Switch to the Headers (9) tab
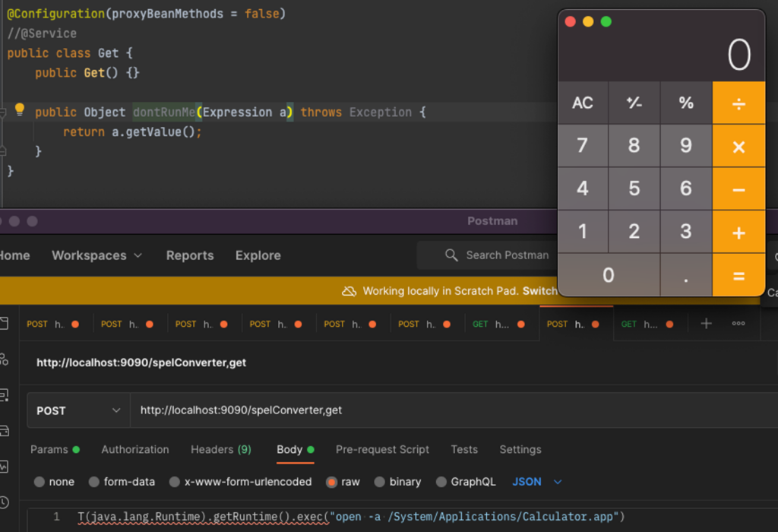This screenshot has height=532, width=778. pyautogui.click(x=221, y=450)
